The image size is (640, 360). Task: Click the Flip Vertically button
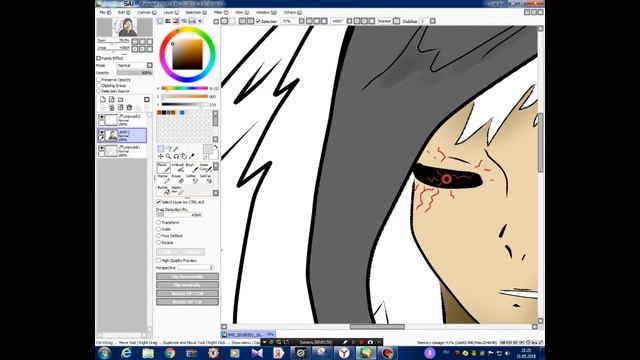[187, 285]
